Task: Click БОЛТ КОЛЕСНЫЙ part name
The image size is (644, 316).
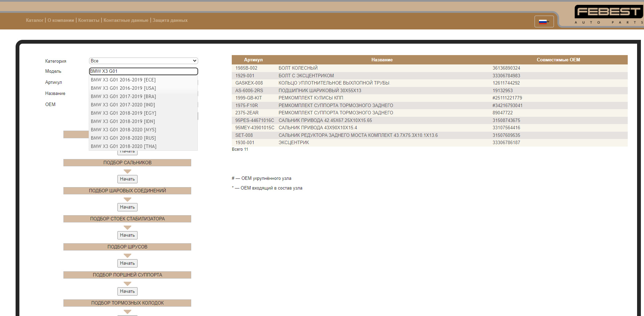Action: [298, 68]
